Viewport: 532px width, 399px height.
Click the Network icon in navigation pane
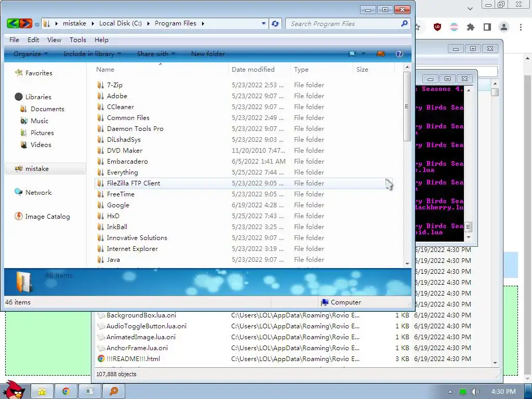coord(19,192)
